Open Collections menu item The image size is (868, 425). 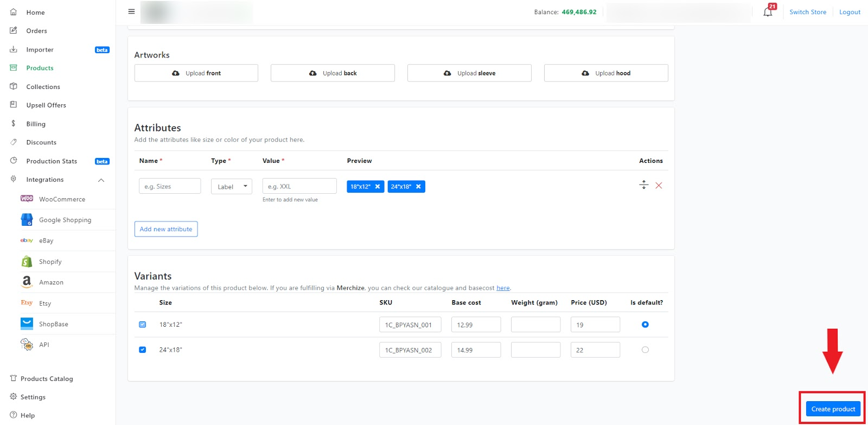coord(43,87)
